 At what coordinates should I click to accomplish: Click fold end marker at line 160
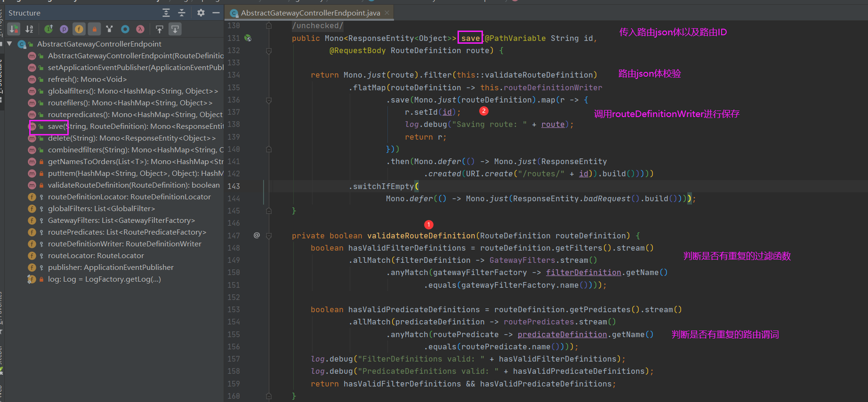click(269, 396)
